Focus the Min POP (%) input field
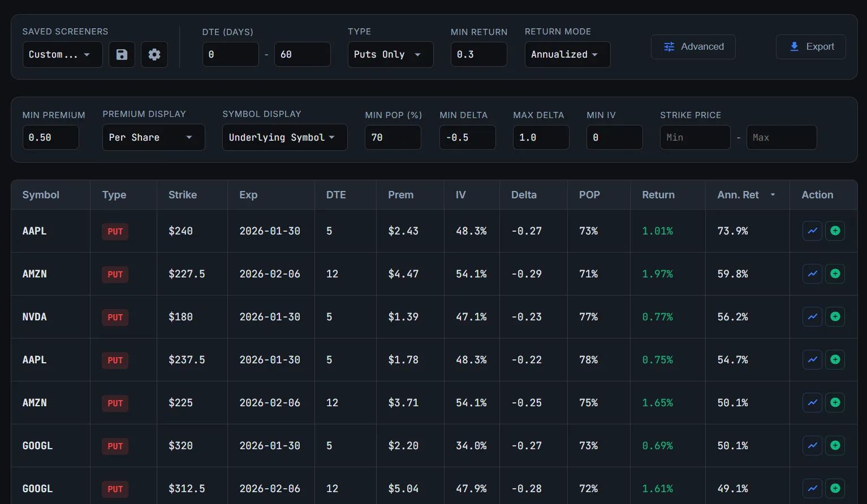The height and width of the screenshot is (504, 867). pos(392,137)
